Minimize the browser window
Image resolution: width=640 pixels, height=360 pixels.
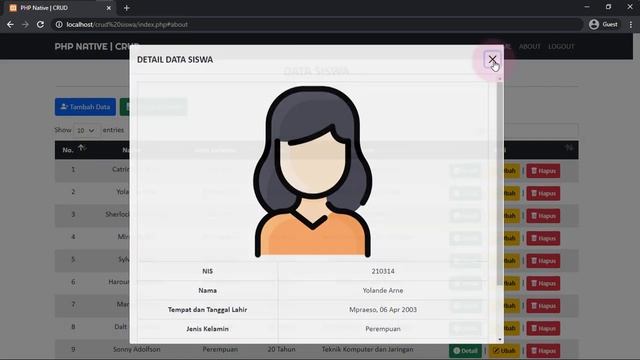587,7
